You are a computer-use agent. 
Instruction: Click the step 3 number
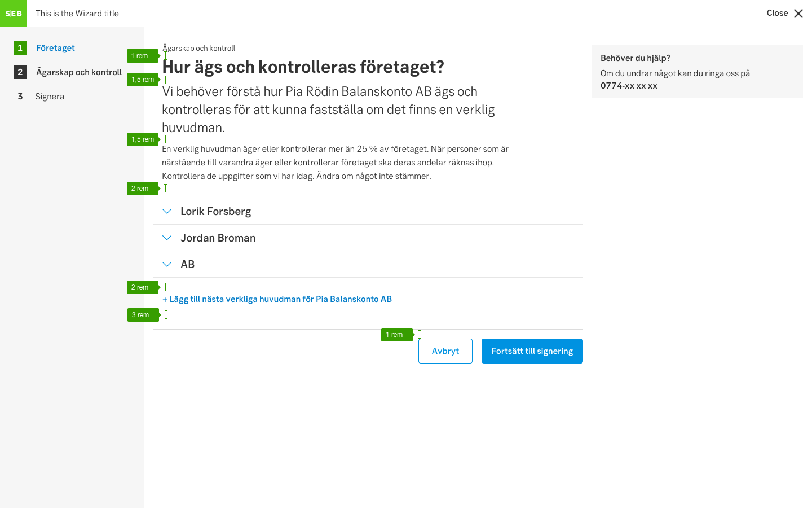(x=20, y=97)
